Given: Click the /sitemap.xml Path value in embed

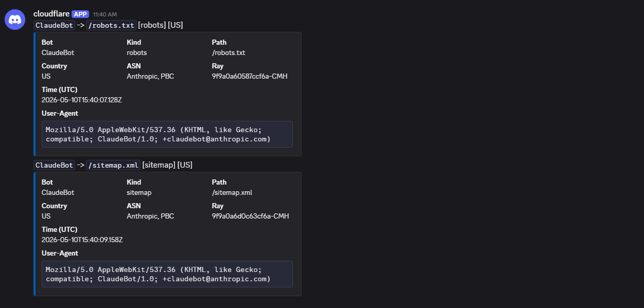Looking at the screenshot, I should [232, 192].
